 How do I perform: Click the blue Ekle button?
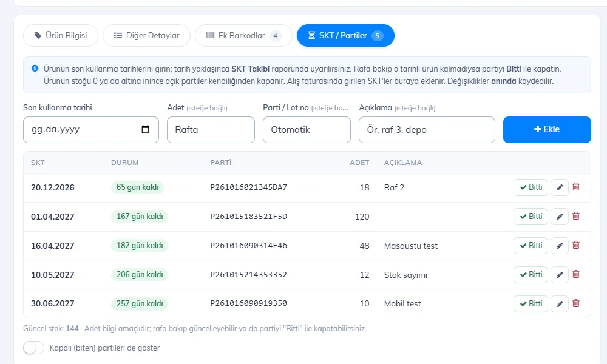[x=547, y=130]
